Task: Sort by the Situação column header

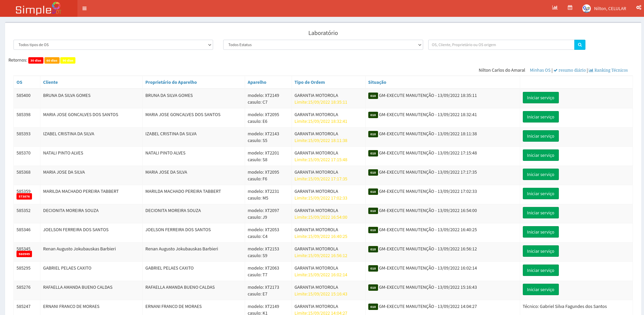Action: tap(377, 82)
